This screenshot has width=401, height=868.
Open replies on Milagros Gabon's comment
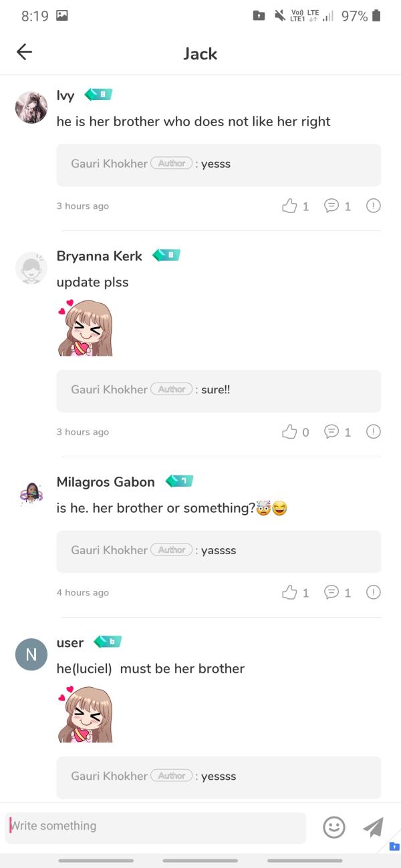[331, 592]
